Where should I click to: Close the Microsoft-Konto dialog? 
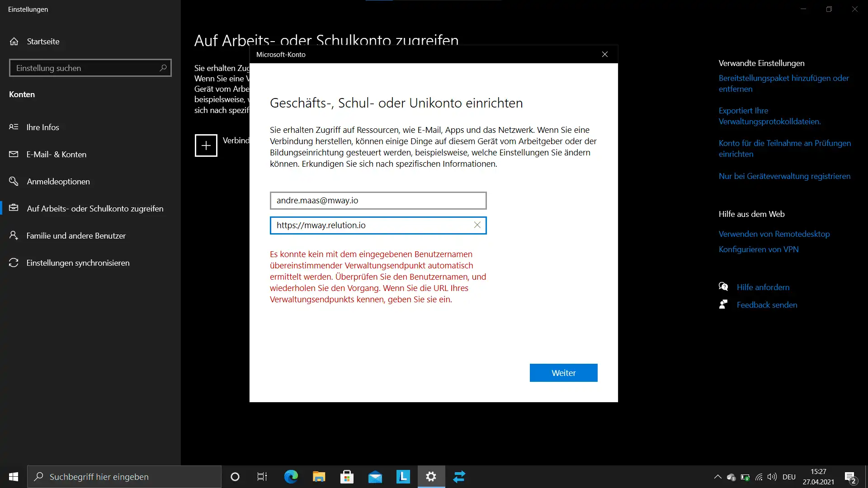click(x=604, y=54)
